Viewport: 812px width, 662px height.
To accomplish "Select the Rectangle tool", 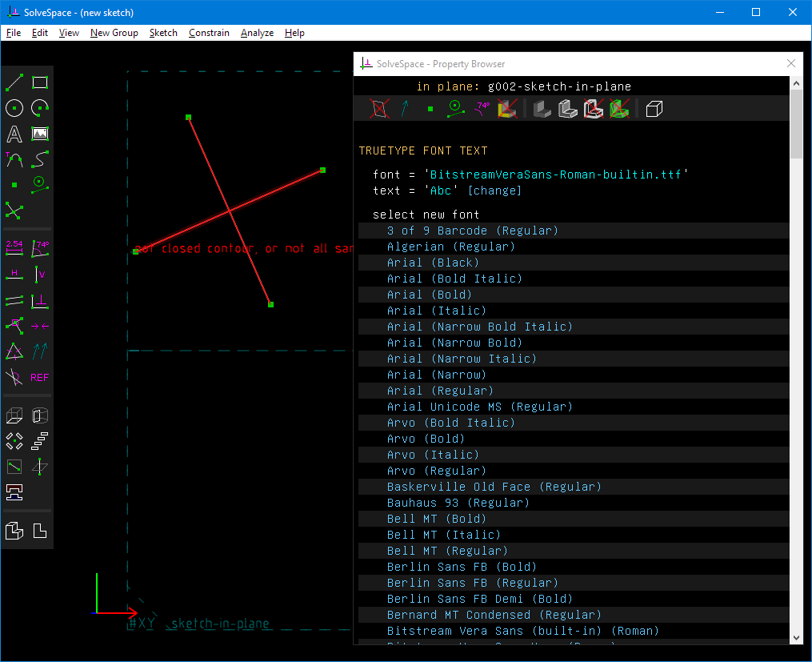I will pos(39,82).
